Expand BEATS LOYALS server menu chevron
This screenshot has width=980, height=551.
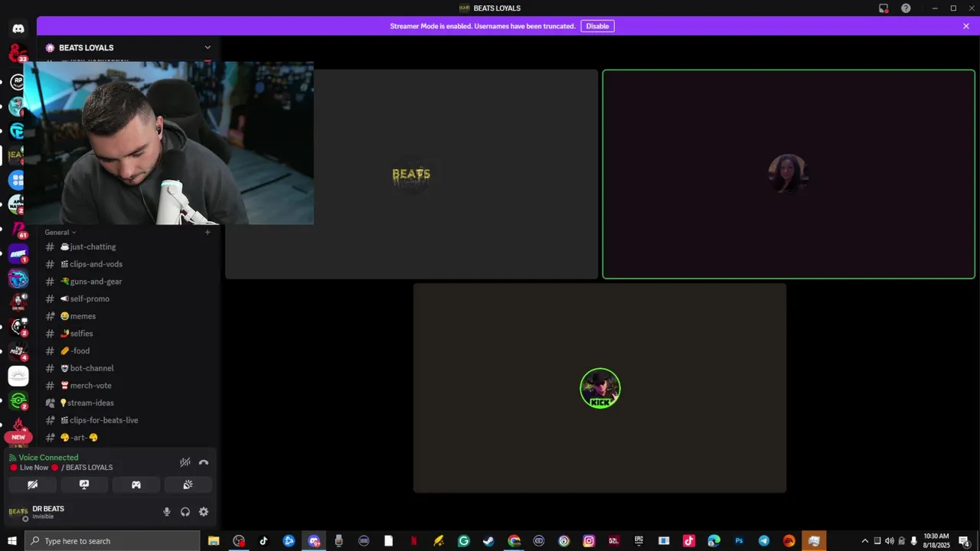tap(207, 47)
